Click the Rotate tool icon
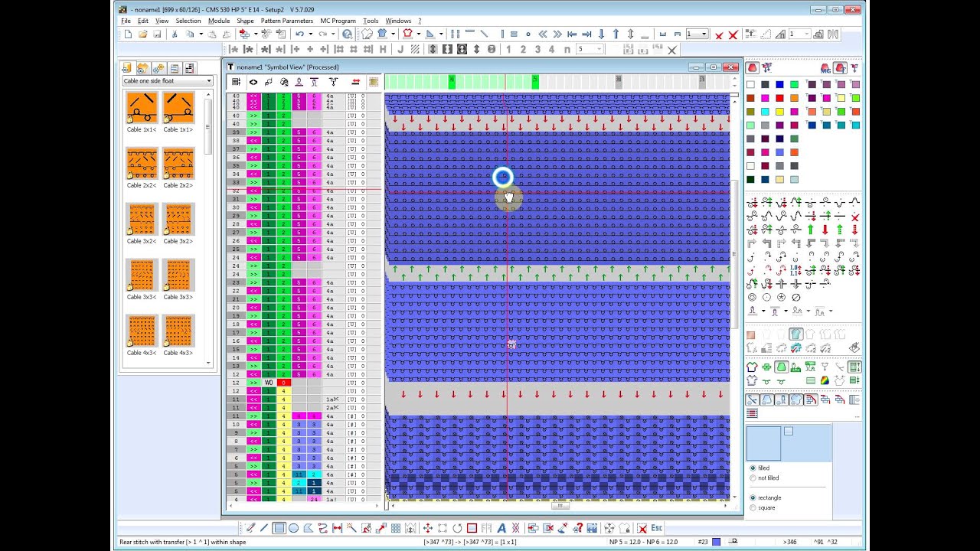This screenshot has width=980, height=551. pyautogui.click(x=457, y=528)
